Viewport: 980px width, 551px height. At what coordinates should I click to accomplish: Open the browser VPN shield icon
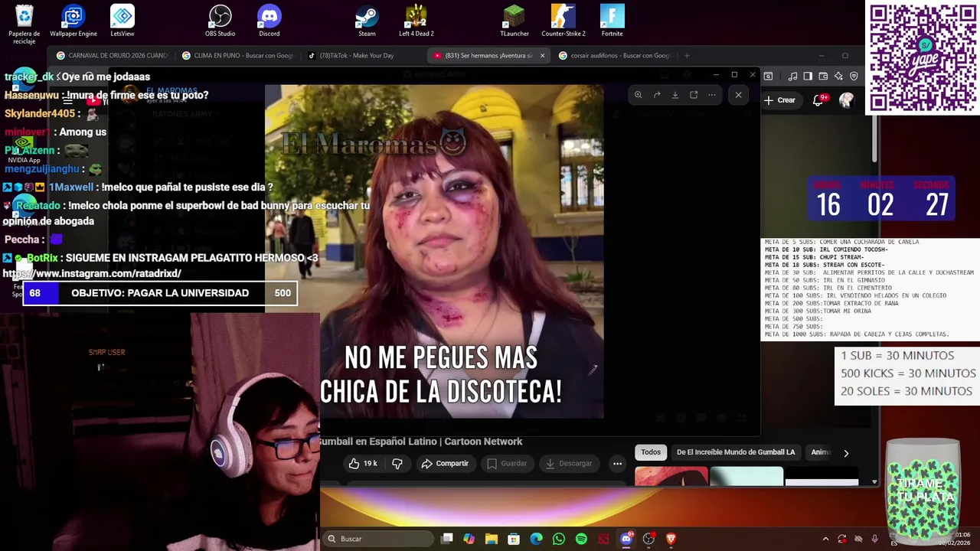click(854, 76)
